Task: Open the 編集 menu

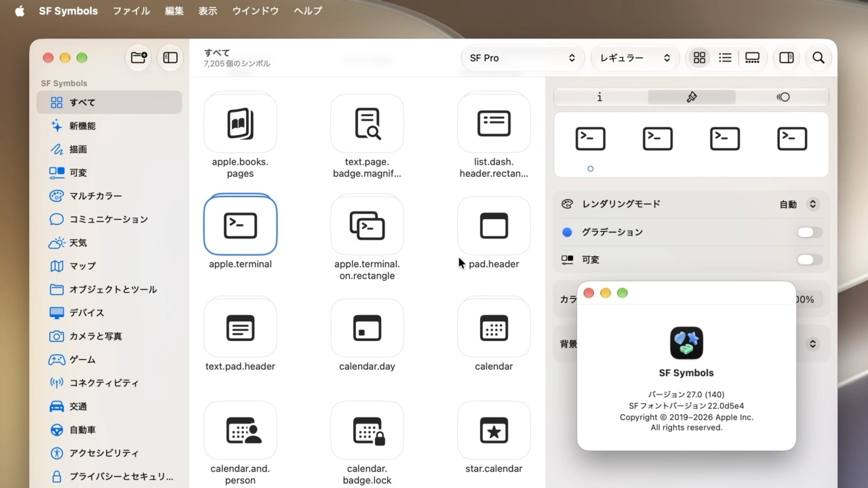Action: point(174,11)
